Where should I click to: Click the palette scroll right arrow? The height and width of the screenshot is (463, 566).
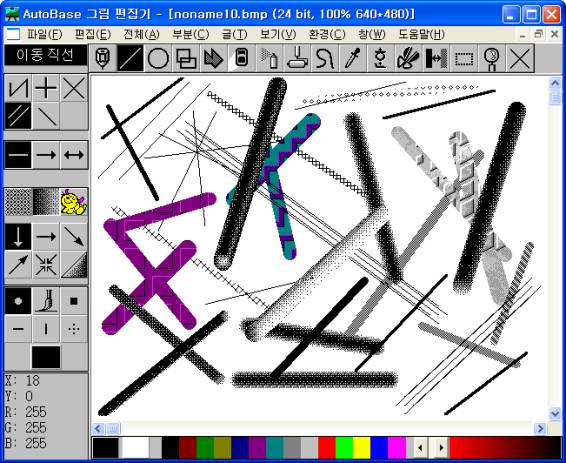pos(441,448)
